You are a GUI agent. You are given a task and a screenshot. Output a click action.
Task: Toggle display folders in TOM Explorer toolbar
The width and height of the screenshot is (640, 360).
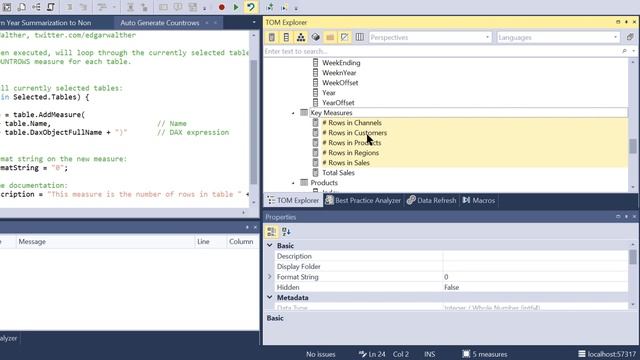330,38
